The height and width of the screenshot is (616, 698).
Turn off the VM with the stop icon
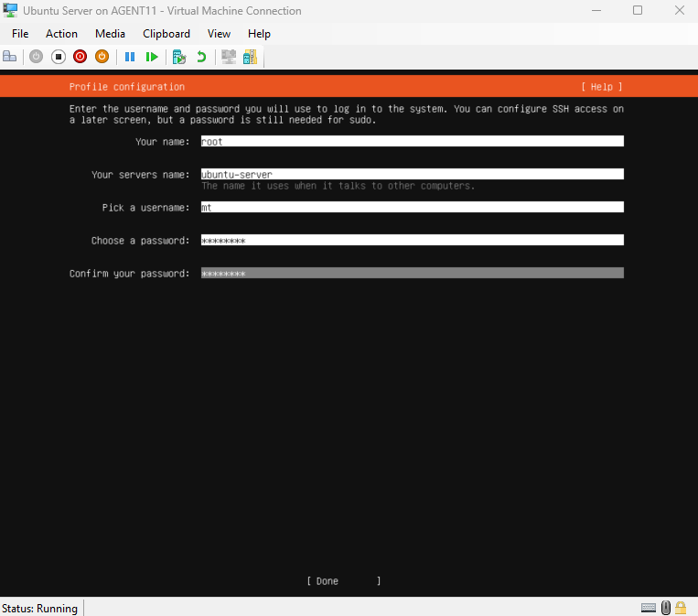[58, 57]
